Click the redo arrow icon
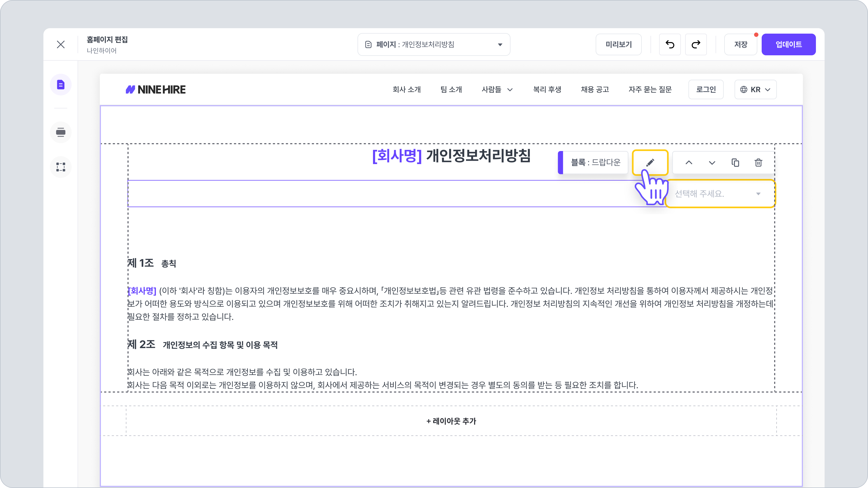Screen dimensions: 868x488 coord(696,44)
